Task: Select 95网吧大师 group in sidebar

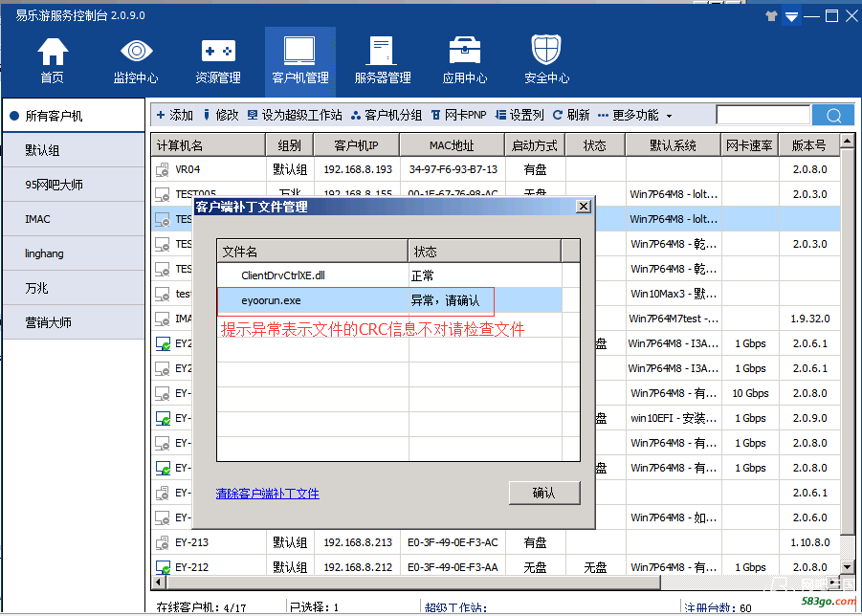Action: tap(54, 185)
